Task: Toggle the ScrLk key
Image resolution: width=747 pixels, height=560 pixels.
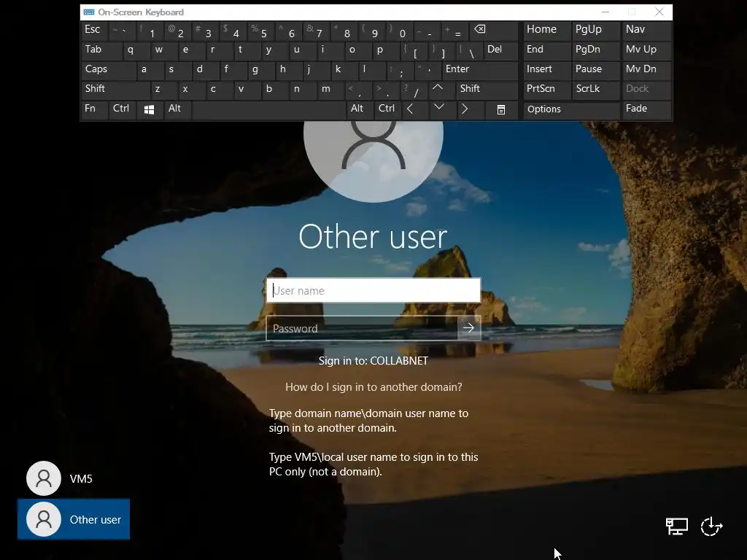Action: click(x=595, y=90)
